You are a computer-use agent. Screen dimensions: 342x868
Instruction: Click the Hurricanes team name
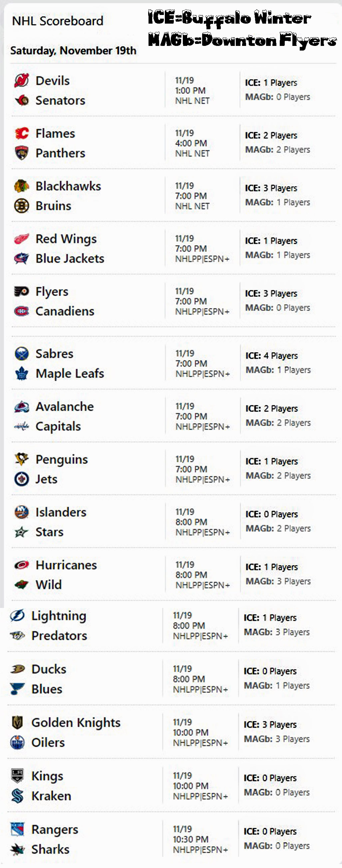pyautogui.click(x=66, y=565)
